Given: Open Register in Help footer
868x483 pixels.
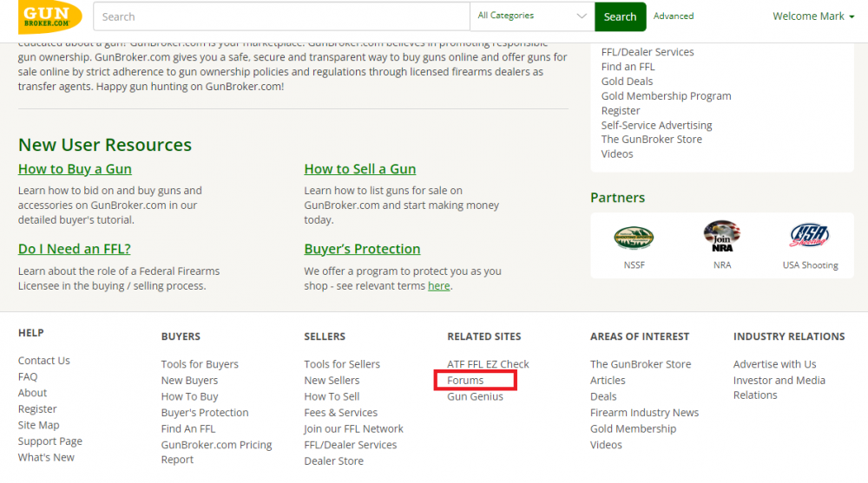Looking at the screenshot, I should tap(37, 408).
